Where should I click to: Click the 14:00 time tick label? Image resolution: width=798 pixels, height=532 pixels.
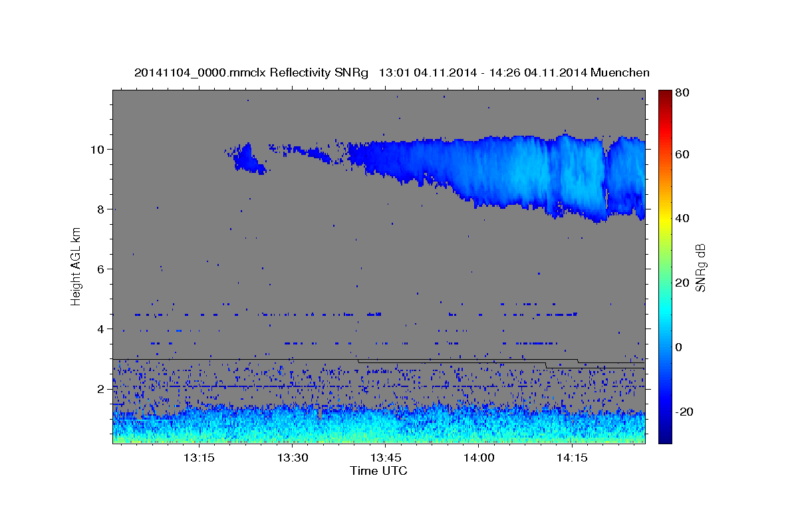[x=478, y=458]
